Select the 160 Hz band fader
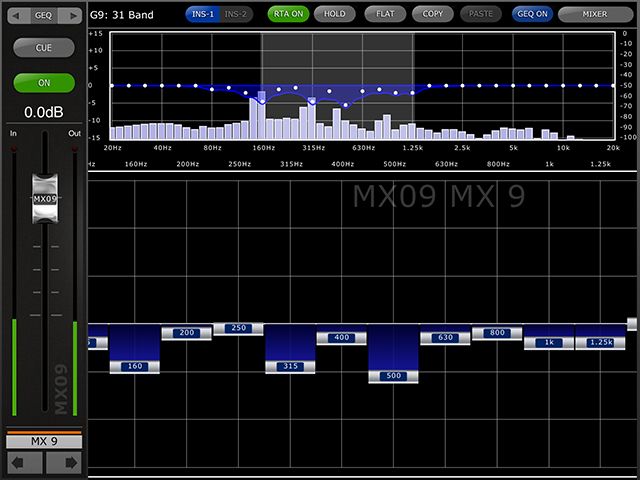 [134, 367]
